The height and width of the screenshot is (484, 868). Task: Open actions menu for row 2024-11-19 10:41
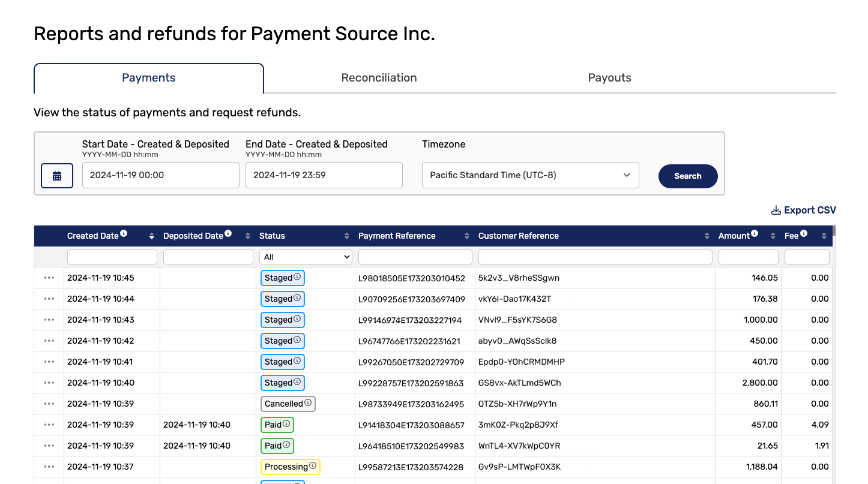click(49, 362)
